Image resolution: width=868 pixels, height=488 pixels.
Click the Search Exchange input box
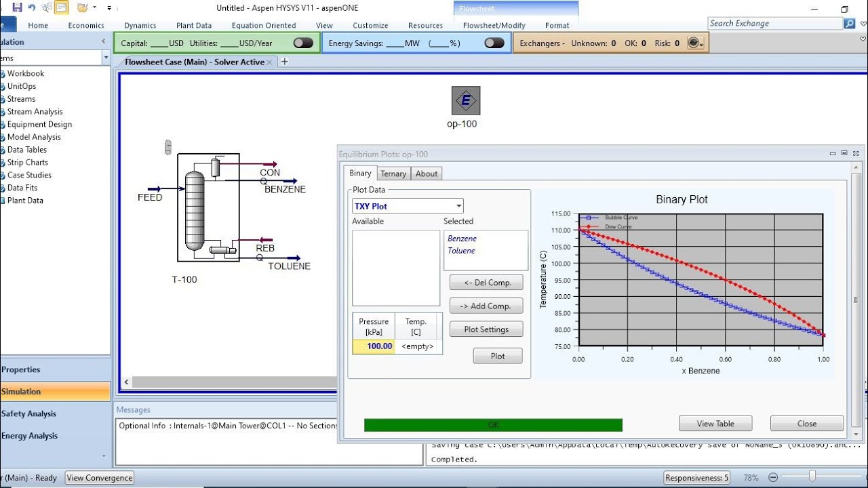click(x=774, y=23)
